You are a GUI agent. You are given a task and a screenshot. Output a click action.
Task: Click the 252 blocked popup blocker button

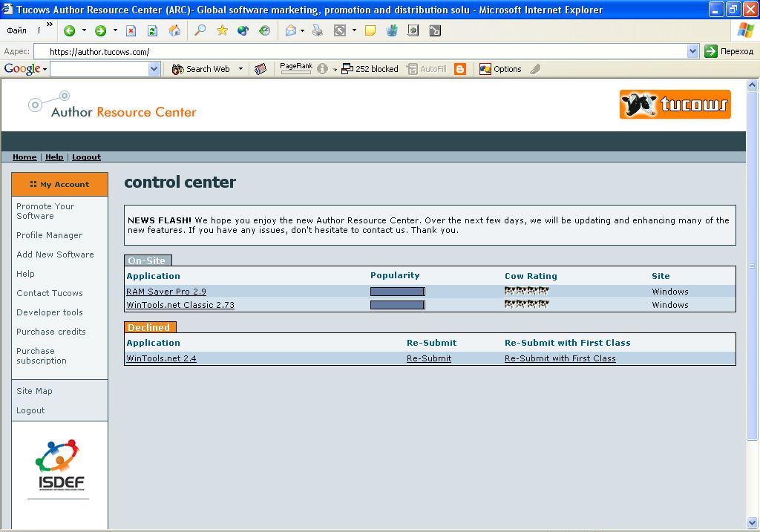pos(370,69)
